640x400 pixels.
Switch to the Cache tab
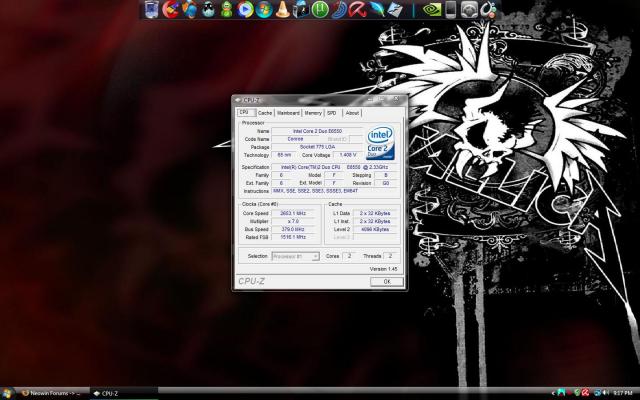[x=265, y=113]
